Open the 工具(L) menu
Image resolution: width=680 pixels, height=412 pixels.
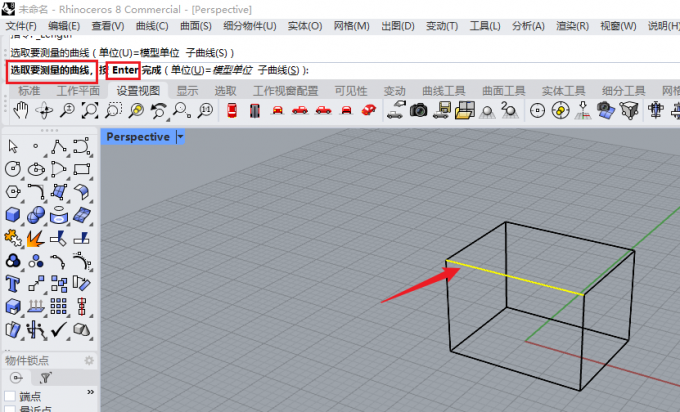tap(485, 26)
